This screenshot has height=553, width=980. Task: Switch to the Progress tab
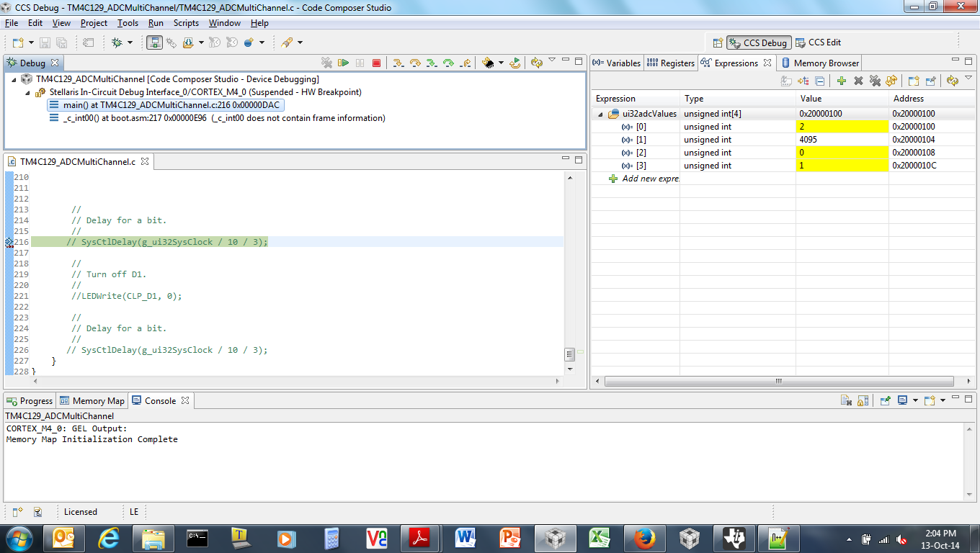(30, 401)
